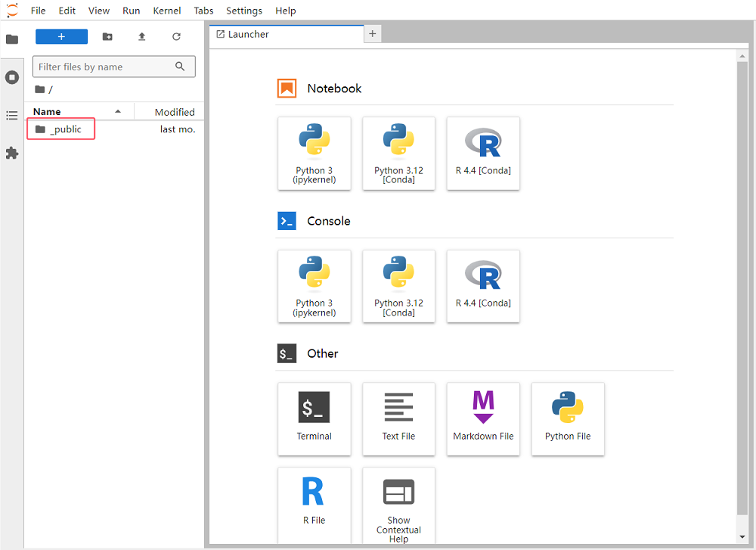This screenshot has height=550, width=756.
Task: Open the Extension Manager puzzle icon
Action: (x=12, y=154)
